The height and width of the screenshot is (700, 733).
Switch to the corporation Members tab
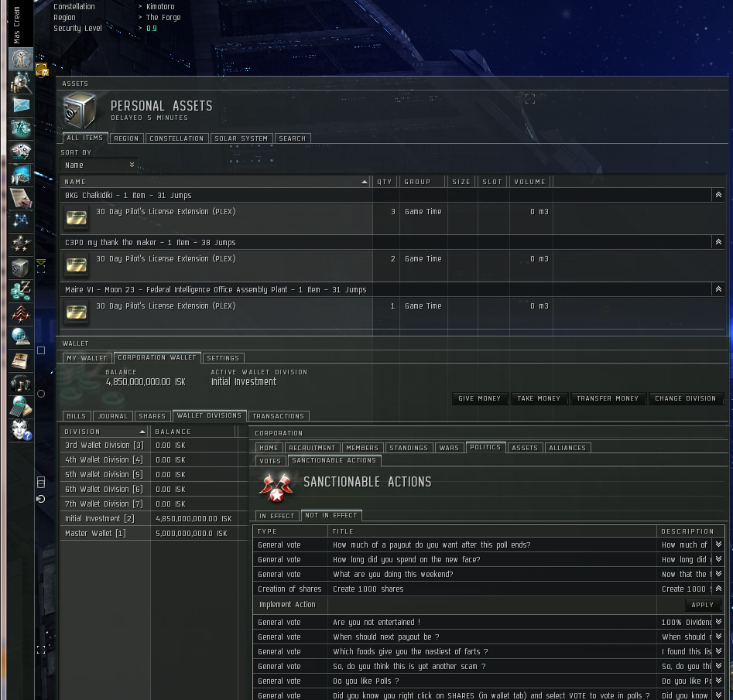362,448
